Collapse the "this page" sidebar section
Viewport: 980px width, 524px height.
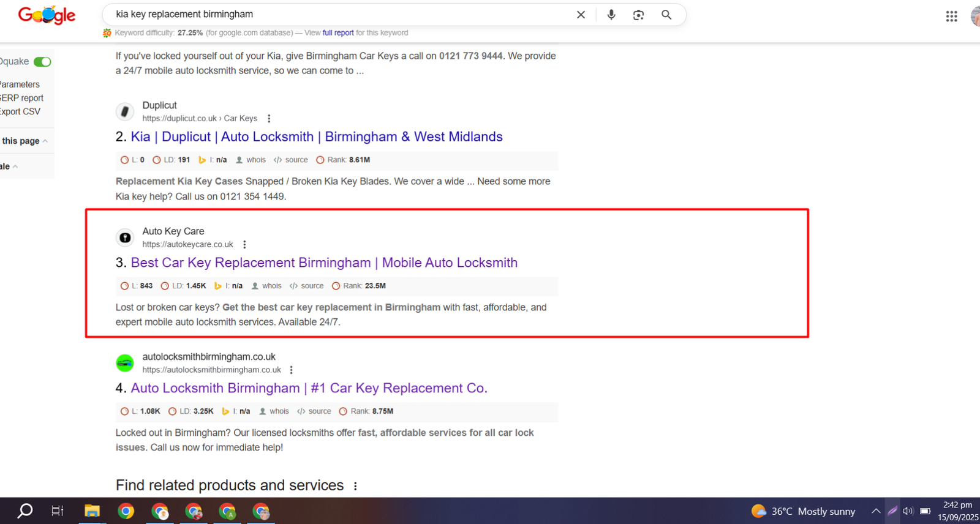tap(24, 141)
